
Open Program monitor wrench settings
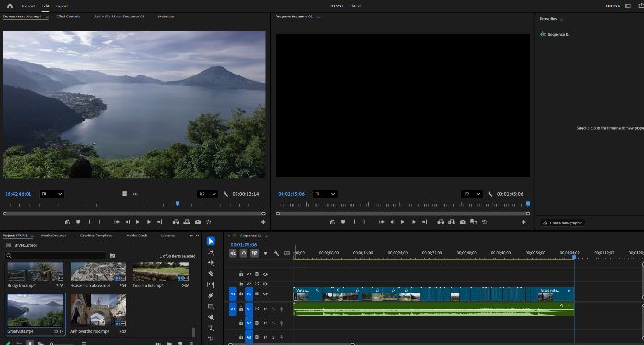[x=489, y=194]
